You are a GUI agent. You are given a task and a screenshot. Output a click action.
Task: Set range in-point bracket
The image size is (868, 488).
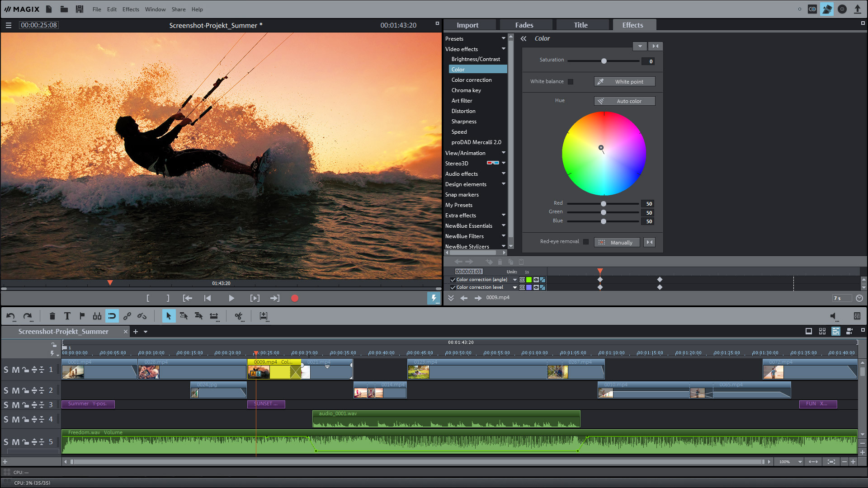148,298
